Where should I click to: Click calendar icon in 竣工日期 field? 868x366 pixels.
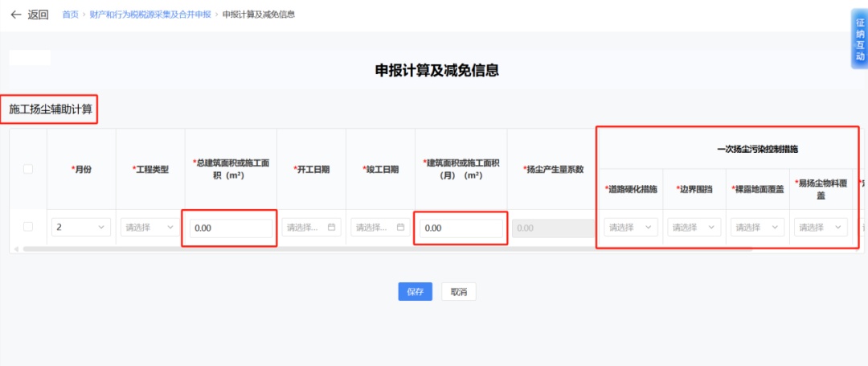(x=400, y=228)
